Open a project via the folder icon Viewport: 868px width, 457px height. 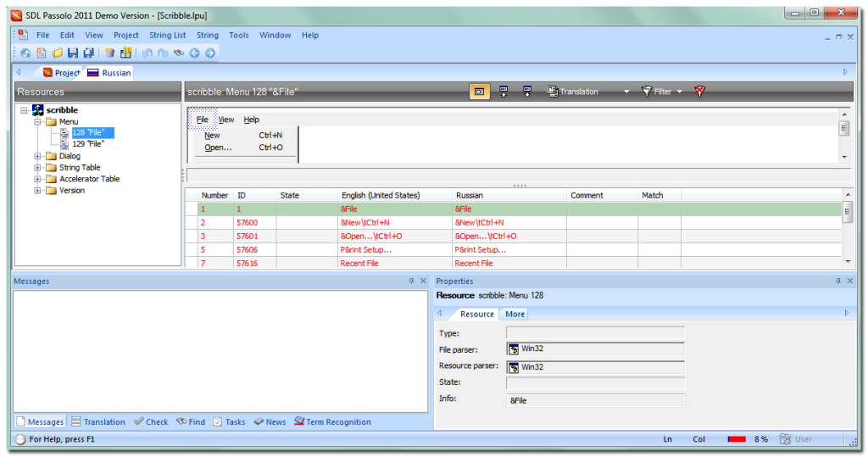57,53
